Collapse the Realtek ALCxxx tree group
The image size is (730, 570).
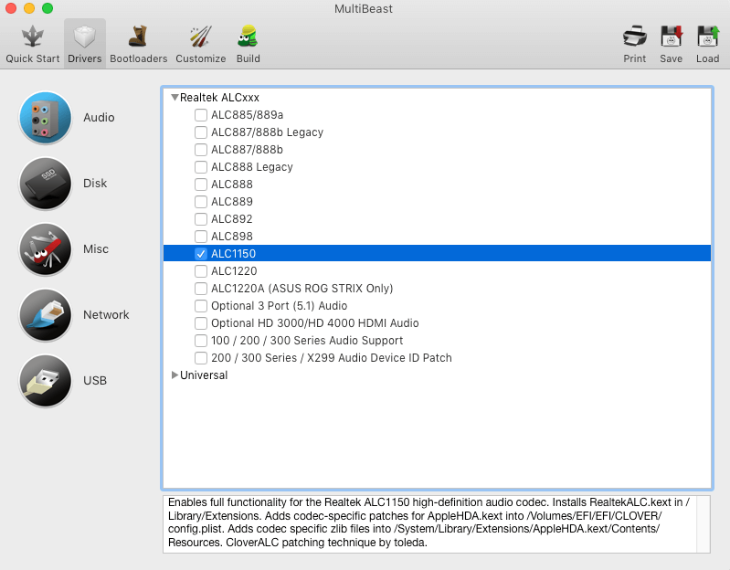click(x=175, y=98)
